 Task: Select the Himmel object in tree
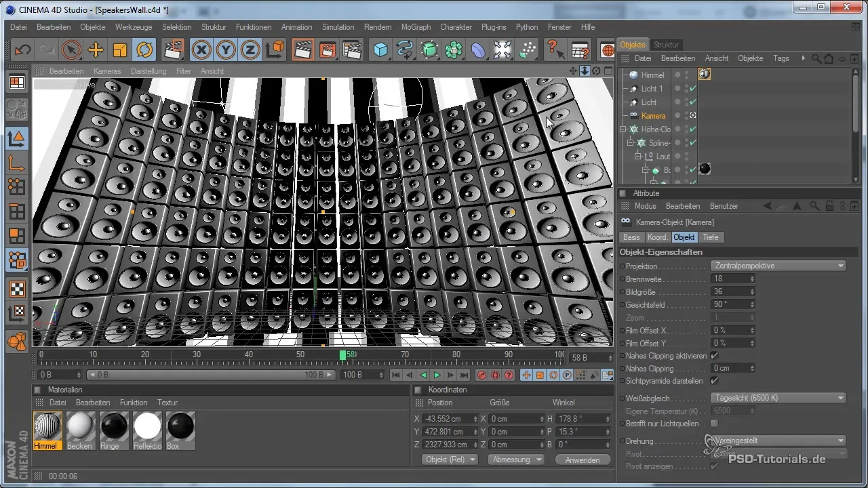click(653, 75)
